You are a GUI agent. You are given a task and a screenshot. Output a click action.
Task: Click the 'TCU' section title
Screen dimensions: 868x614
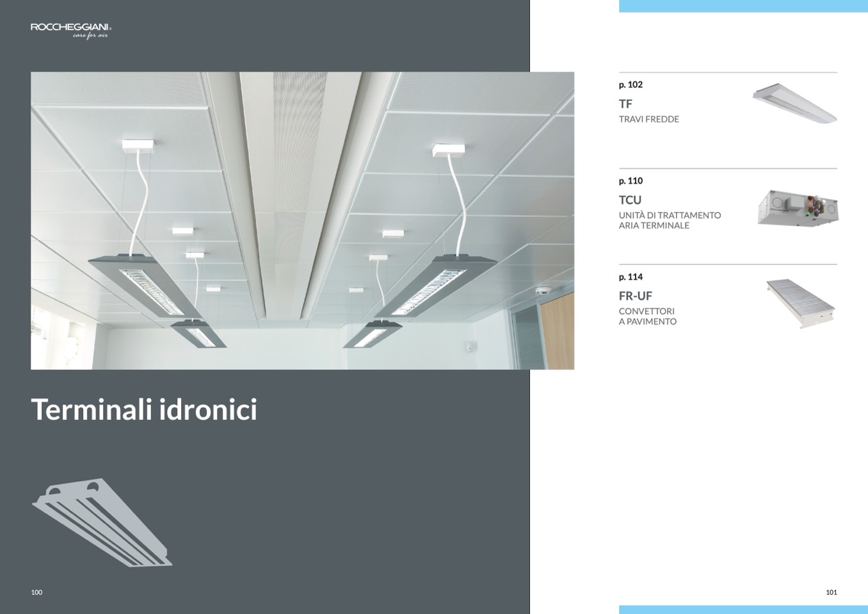(x=630, y=200)
